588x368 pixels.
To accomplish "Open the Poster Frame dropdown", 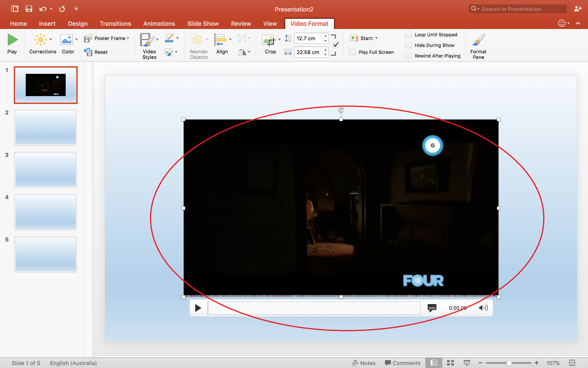I will coord(107,38).
